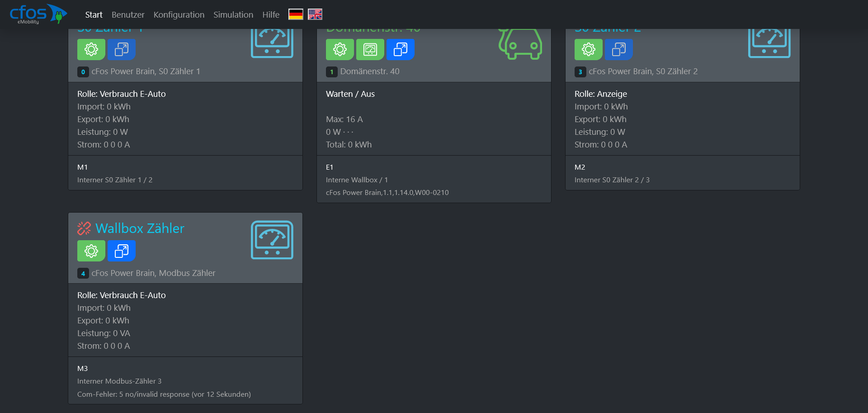Click device number badge 3
The image size is (868, 413).
pos(580,72)
